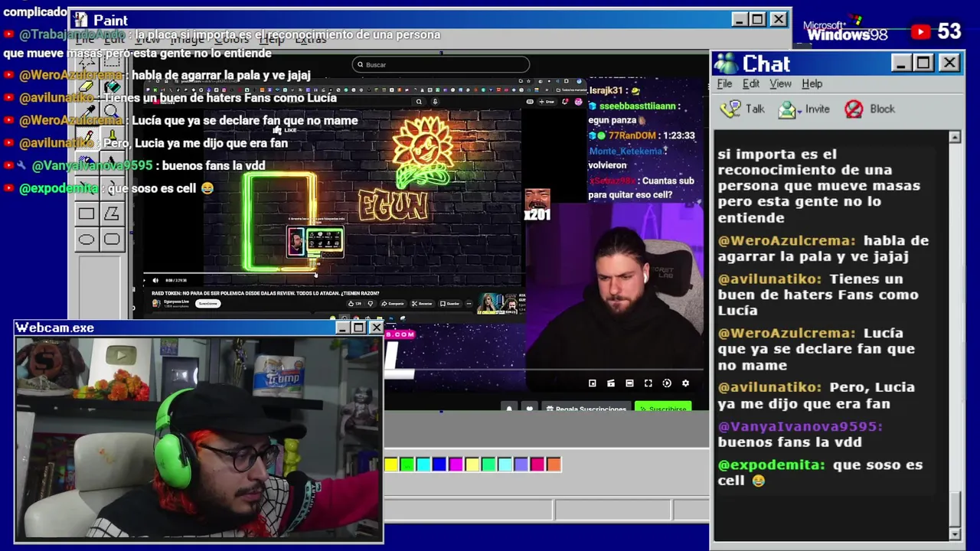This screenshot has height=551, width=980.
Task: Pick the orange swatch in Paint palette
Action: click(554, 464)
